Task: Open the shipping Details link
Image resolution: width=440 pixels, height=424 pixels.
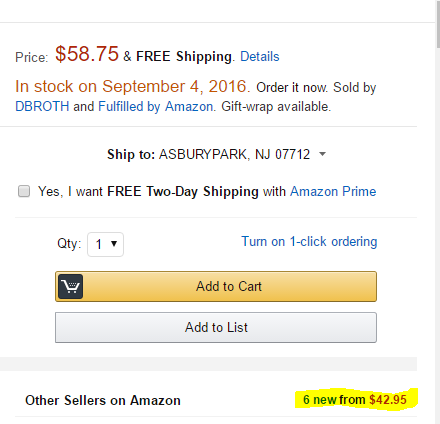Action: 260,56
